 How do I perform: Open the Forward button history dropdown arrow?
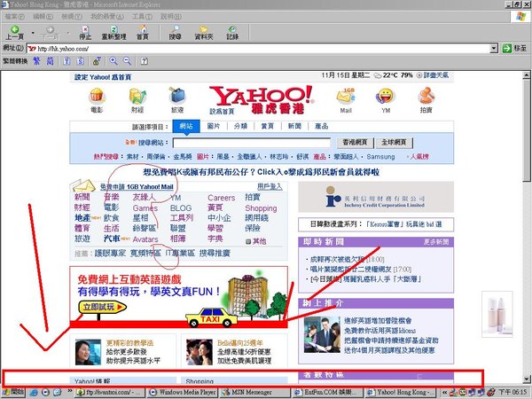(x=68, y=33)
